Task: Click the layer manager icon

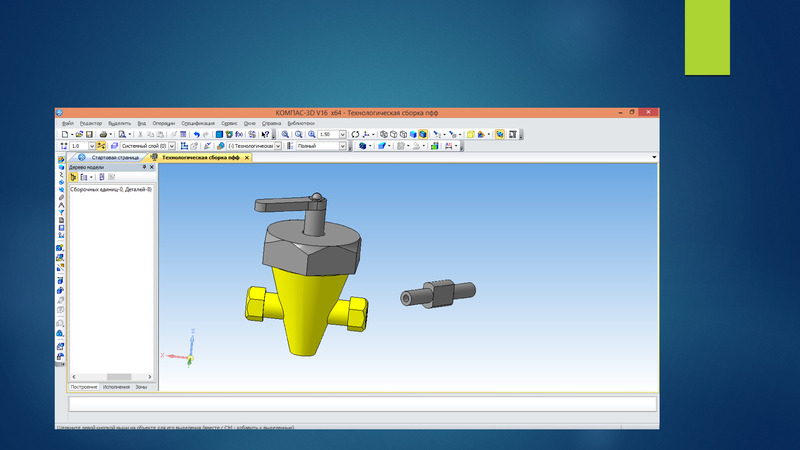Action: click(114, 146)
